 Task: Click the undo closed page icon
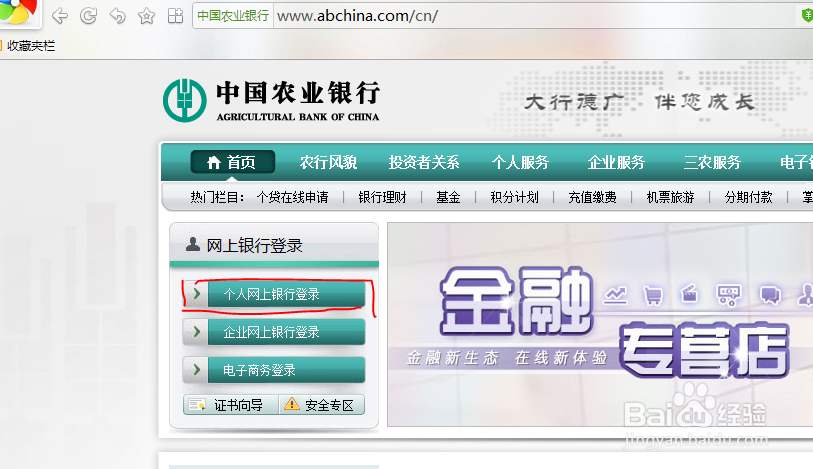118,16
